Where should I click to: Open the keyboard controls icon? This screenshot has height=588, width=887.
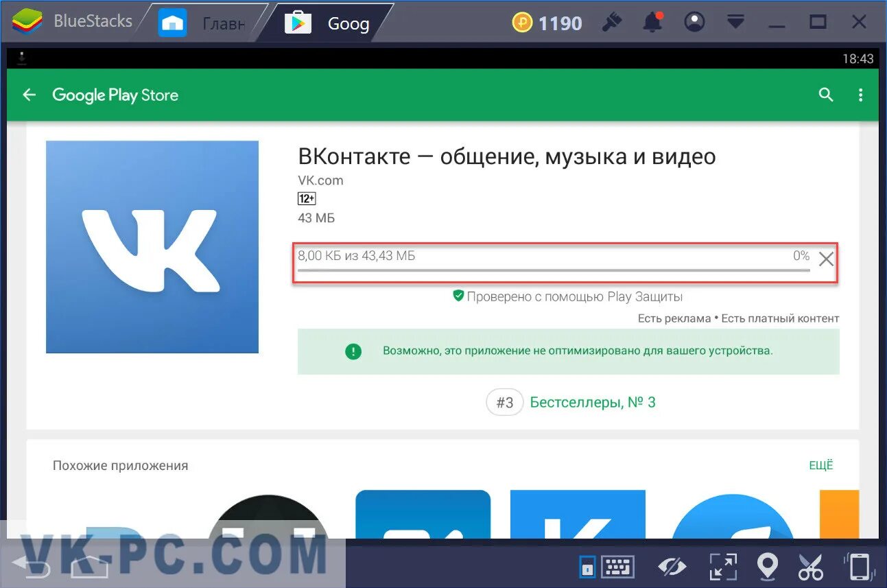[617, 567]
